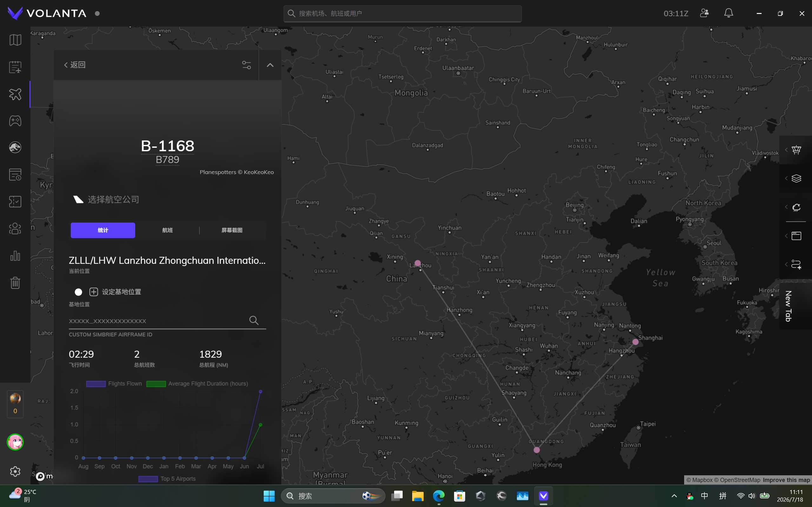Image resolution: width=812 pixels, height=507 pixels.
Task: Open the game controller sidebar icon
Action: 15,121
